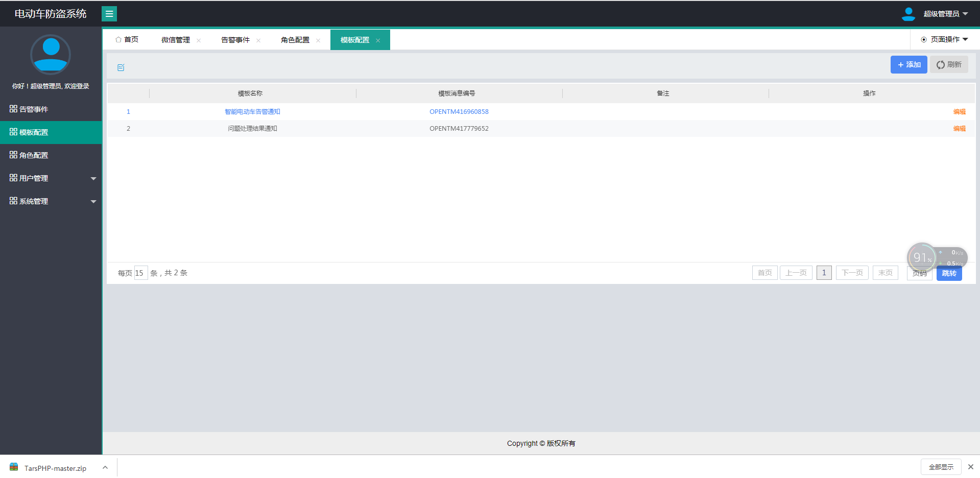The image size is (980, 478).
Task: Click the 模板消息编号 column header
Action: click(457, 93)
